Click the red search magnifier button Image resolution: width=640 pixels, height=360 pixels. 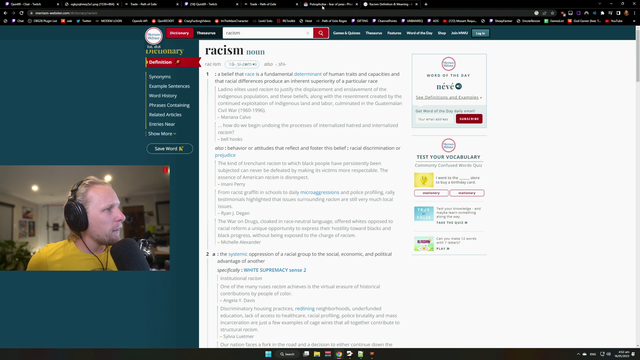coord(321,33)
